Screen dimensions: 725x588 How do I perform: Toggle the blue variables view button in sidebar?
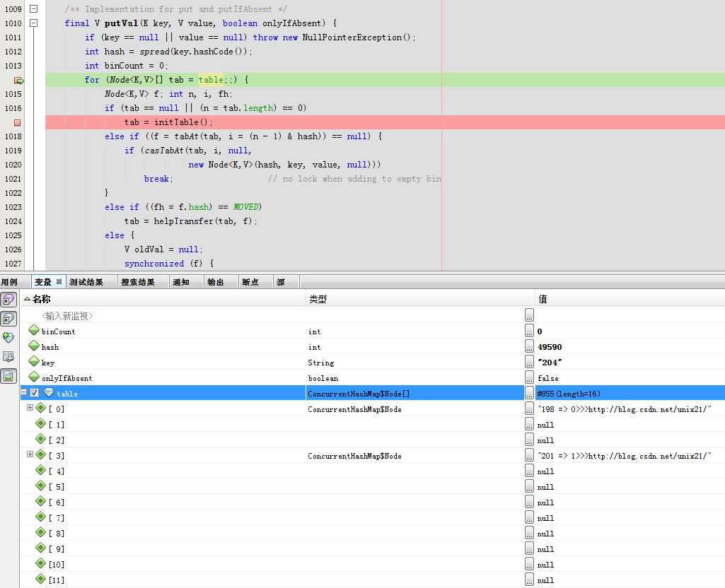pyautogui.click(x=8, y=319)
